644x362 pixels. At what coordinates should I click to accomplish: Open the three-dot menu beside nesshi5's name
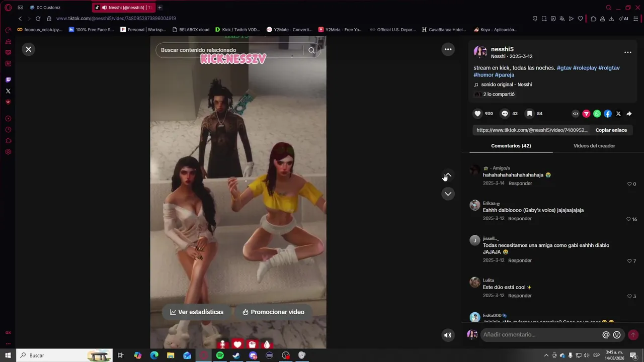[x=627, y=52]
